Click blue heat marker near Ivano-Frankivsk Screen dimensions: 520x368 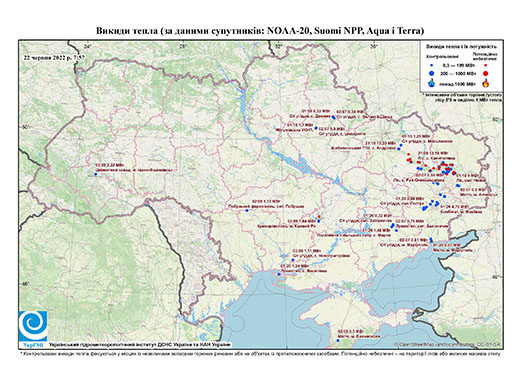96,174
